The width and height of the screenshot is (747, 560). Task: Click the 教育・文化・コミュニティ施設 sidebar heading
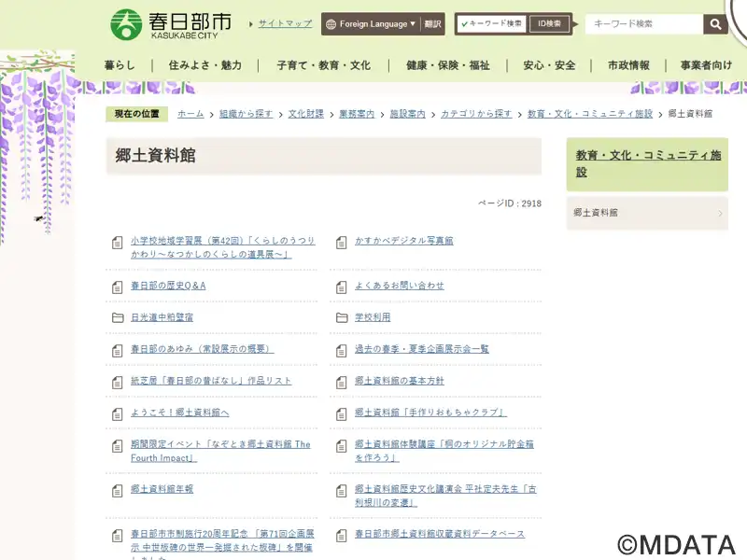pyautogui.click(x=648, y=163)
